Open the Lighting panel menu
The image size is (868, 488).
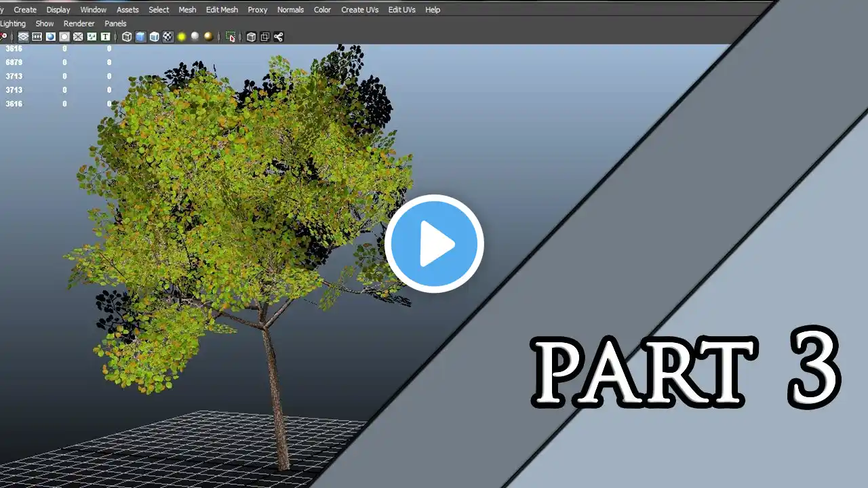coord(13,23)
